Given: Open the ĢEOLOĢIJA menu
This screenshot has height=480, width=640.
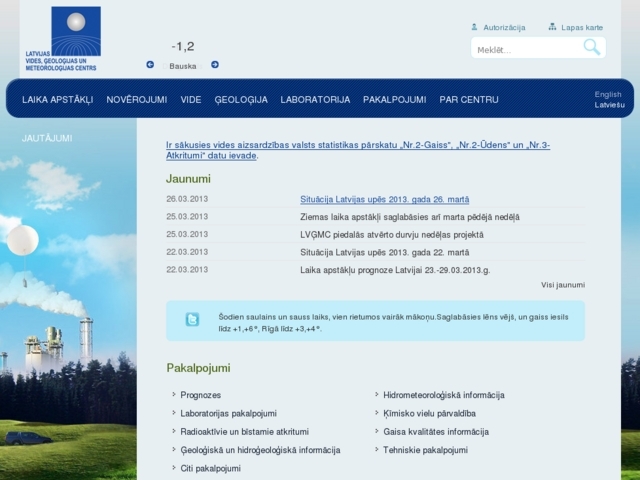Looking at the screenshot, I should pos(241,100).
